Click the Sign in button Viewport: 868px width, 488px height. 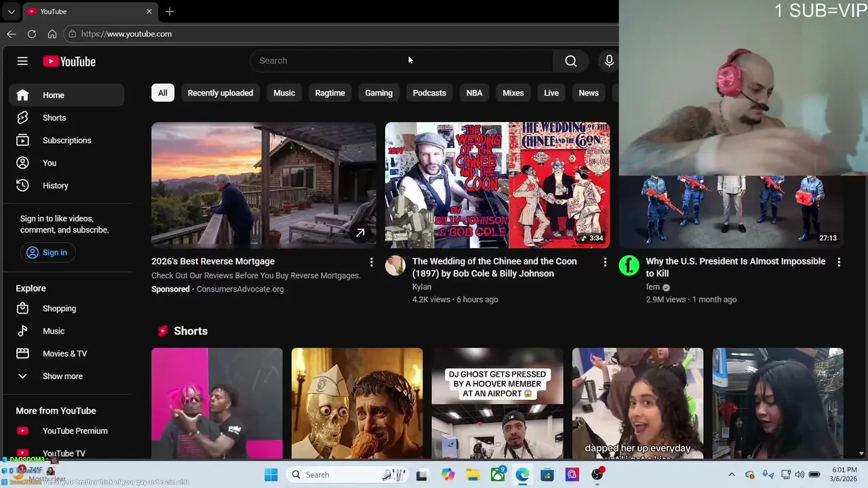click(47, 252)
